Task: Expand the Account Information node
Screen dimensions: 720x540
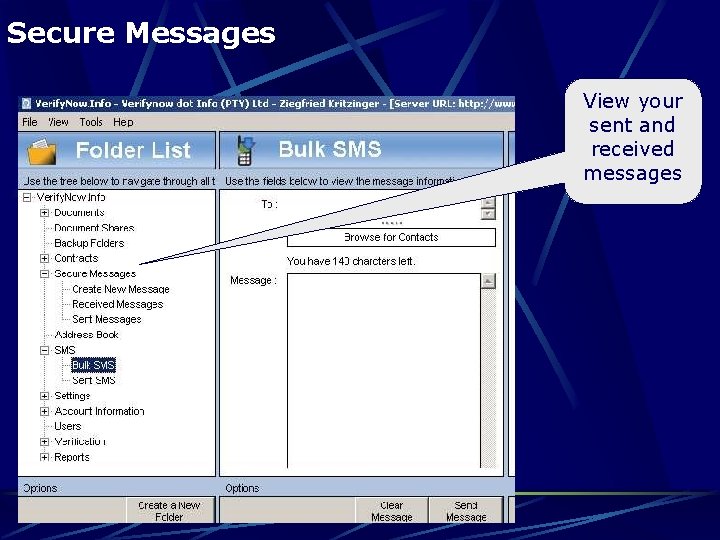Action: [45, 411]
